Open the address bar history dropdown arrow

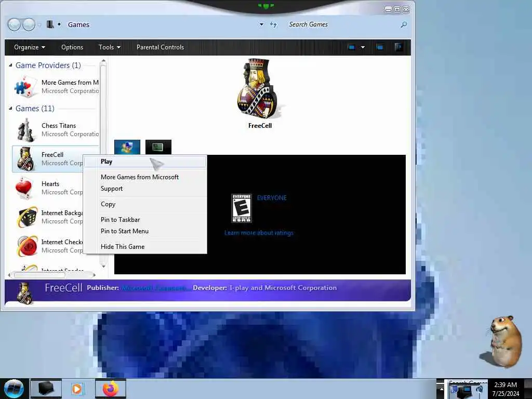click(x=261, y=24)
